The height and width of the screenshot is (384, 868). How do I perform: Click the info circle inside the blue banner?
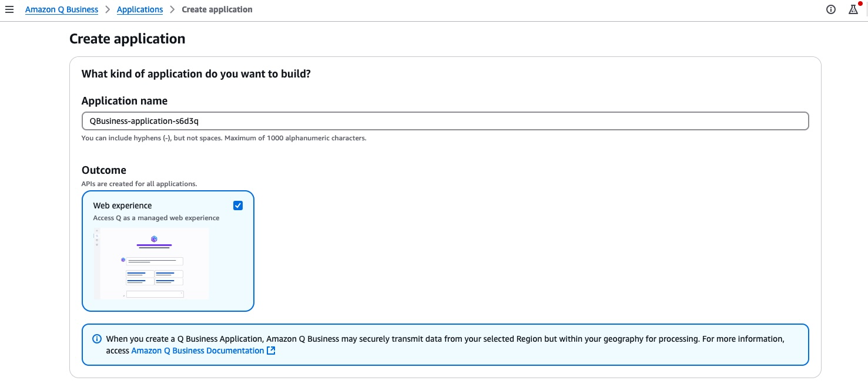point(96,339)
